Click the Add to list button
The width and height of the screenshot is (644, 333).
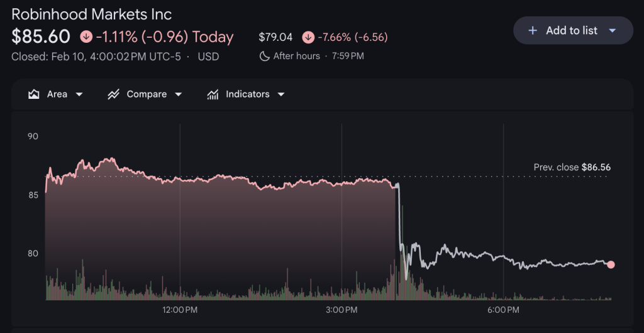(x=572, y=30)
